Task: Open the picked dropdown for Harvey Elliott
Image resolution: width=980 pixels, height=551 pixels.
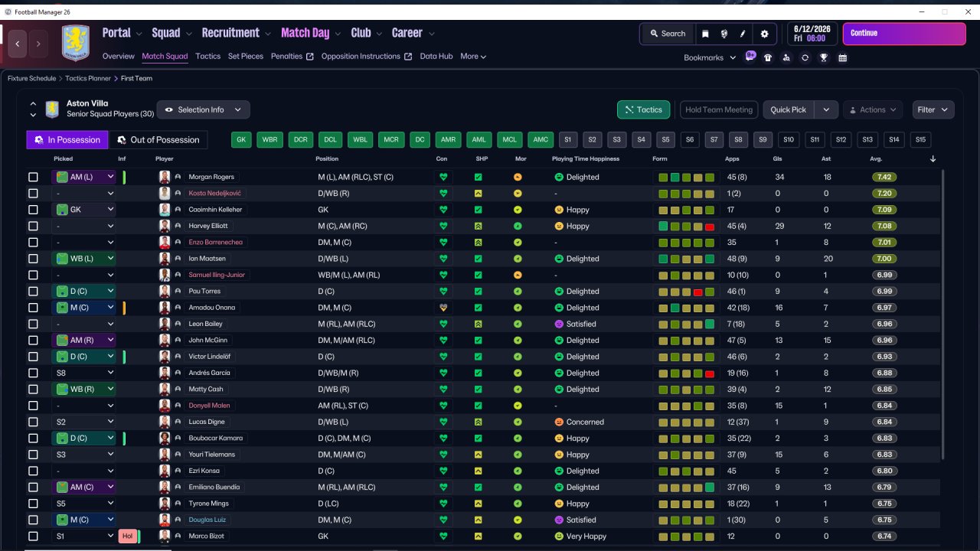Action: [x=83, y=226]
